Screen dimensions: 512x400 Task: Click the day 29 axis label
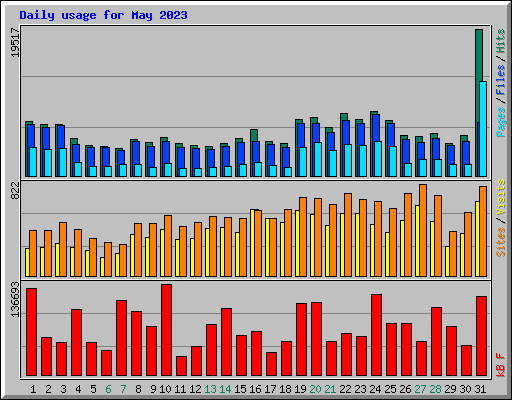(x=450, y=389)
